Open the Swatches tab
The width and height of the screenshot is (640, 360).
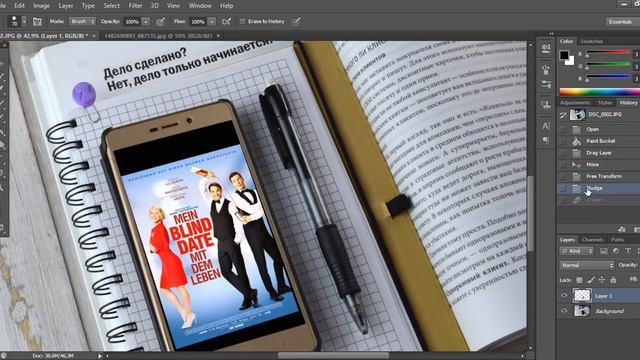[x=591, y=41]
